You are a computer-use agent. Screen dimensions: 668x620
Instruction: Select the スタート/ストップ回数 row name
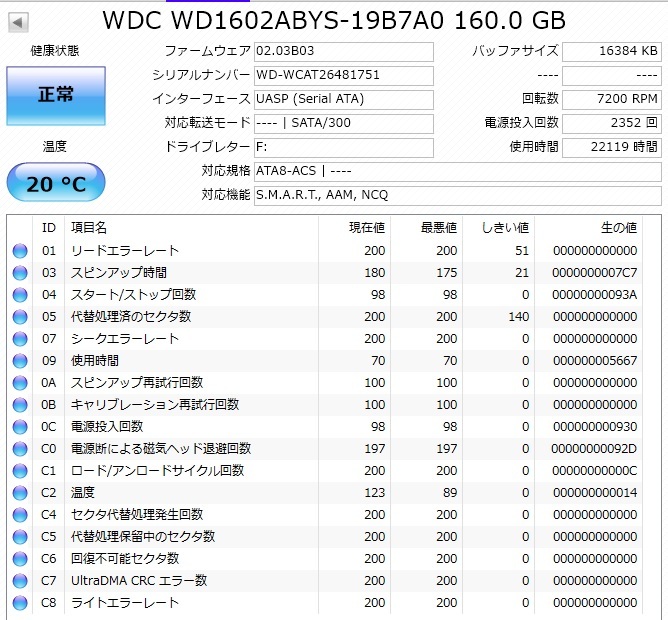pos(133,294)
